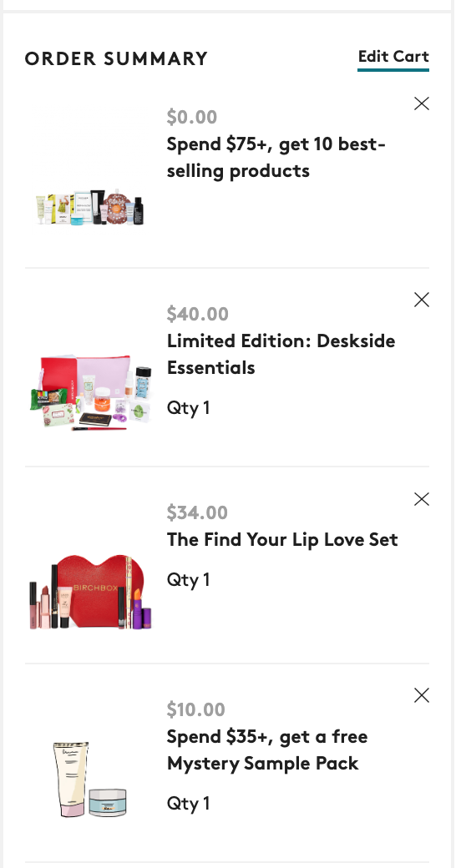View the Deskside Essentials product image
The height and width of the screenshot is (868, 461).
(90, 393)
